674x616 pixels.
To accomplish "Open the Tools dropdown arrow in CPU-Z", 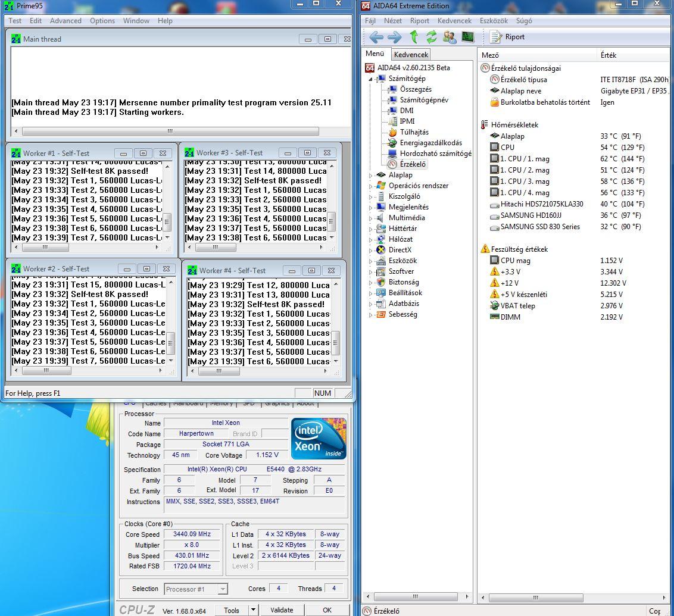I will [x=253, y=610].
